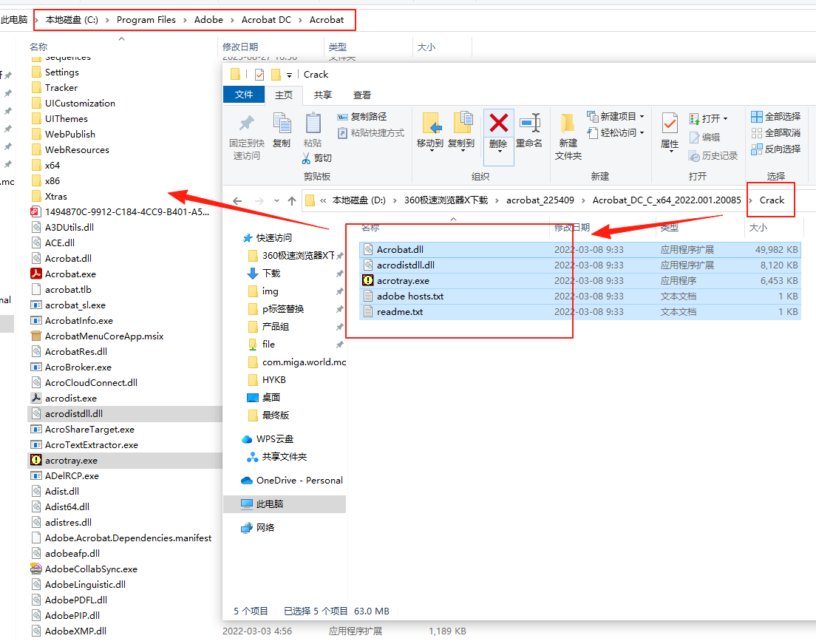The image size is (816, 644).
Task: Select readme.txt in the Crack folder
Action: (580, 312)
